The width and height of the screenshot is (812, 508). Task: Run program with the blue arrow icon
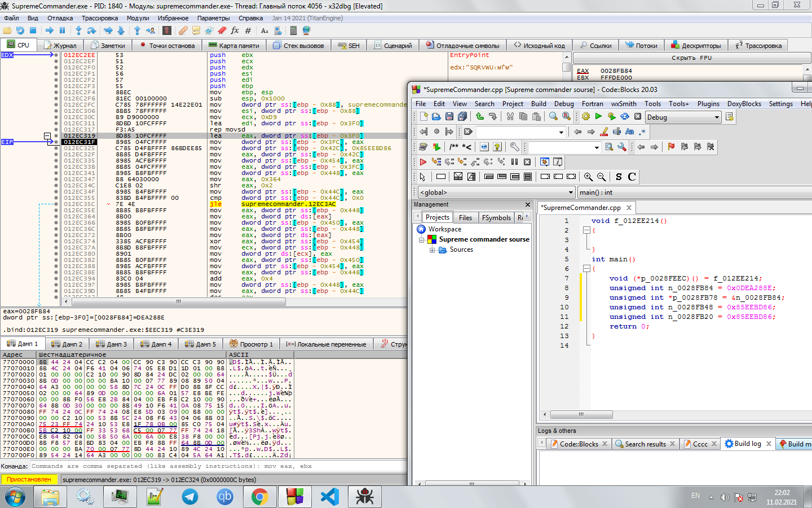(50, 30)
